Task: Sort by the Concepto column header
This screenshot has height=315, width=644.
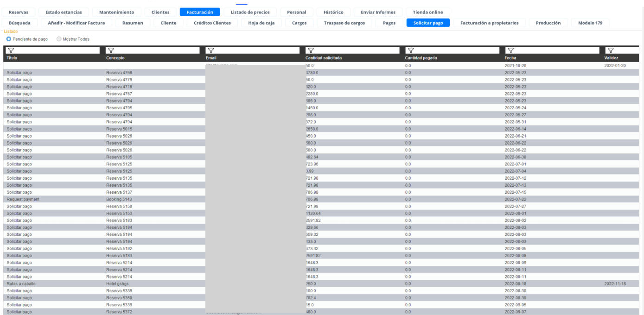Action: pos(115,58)
